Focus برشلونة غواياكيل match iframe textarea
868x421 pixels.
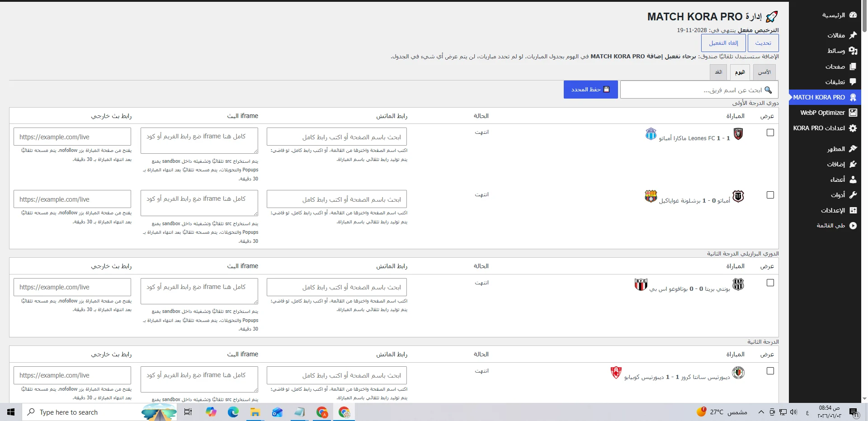coord(199,203)
